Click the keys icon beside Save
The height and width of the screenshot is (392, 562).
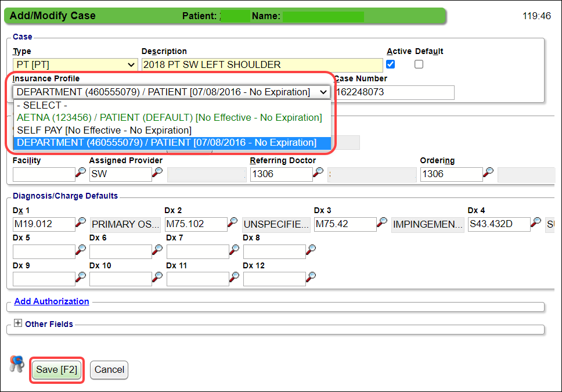coord(17,365)
